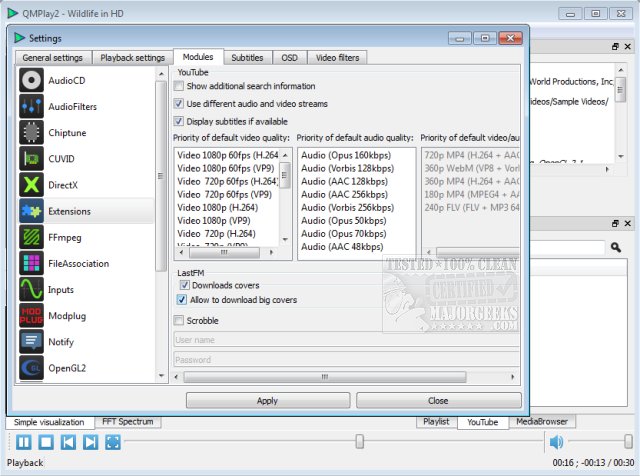This screenshot has width=640, height=476.
Task: Skip to the previous track
Action: click(68, 442)
